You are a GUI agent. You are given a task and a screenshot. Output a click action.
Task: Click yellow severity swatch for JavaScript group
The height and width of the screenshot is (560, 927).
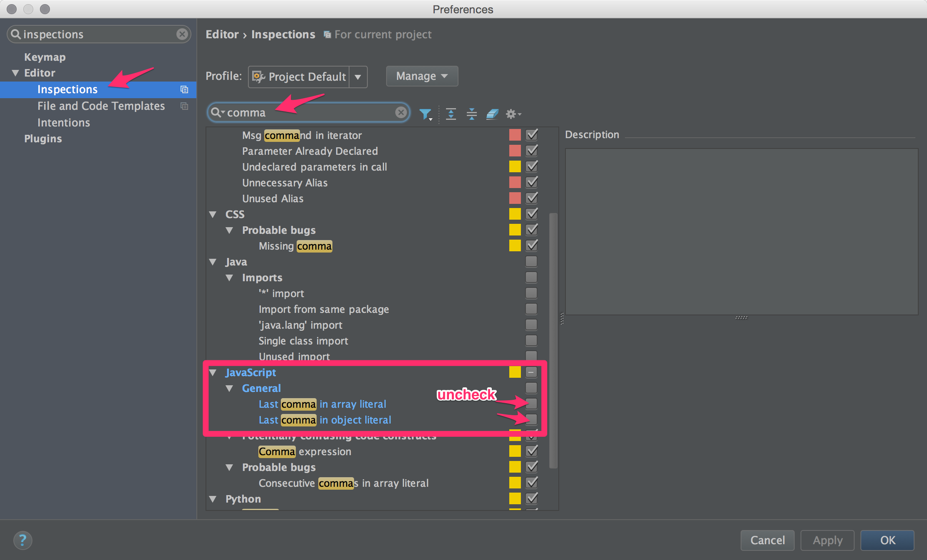pyautogui.click(x=515, y=372)
